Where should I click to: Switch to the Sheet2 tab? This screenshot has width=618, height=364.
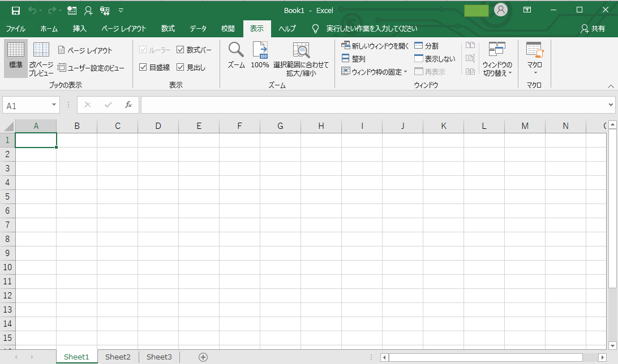tap(118, 357)
